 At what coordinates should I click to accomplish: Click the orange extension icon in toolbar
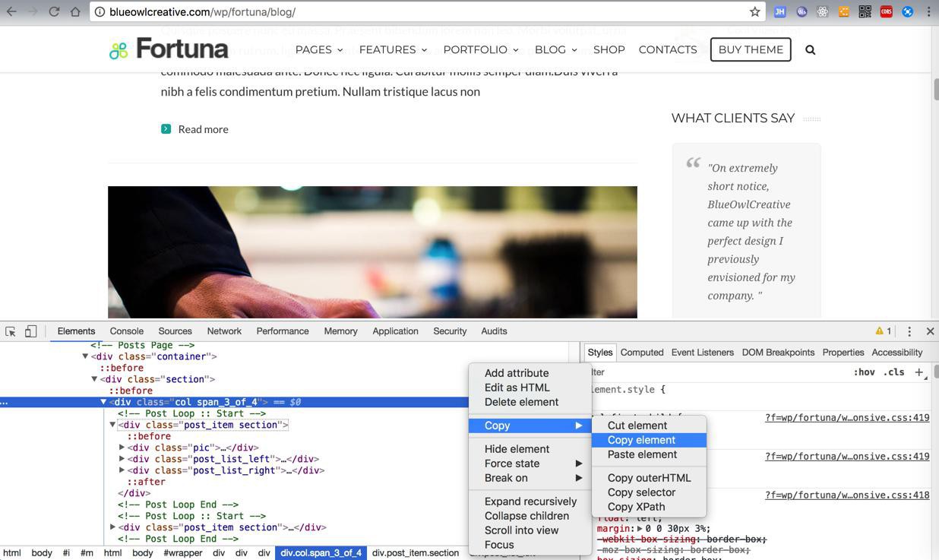click(x=843, y=11)
